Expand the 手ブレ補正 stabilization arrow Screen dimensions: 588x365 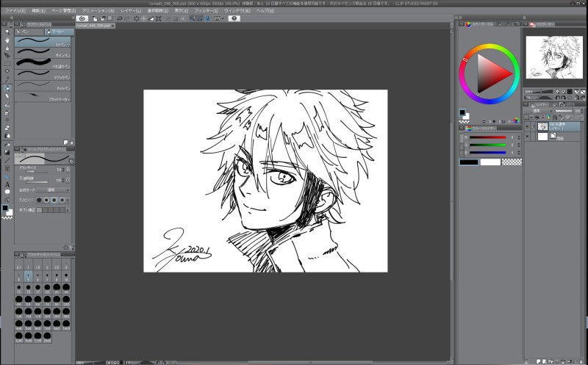tap(68, 210)
